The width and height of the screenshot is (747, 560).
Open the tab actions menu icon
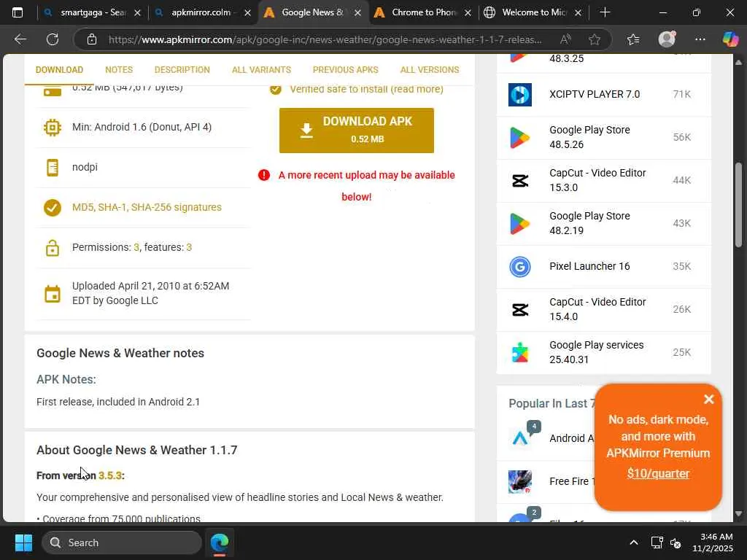[18, 13]
